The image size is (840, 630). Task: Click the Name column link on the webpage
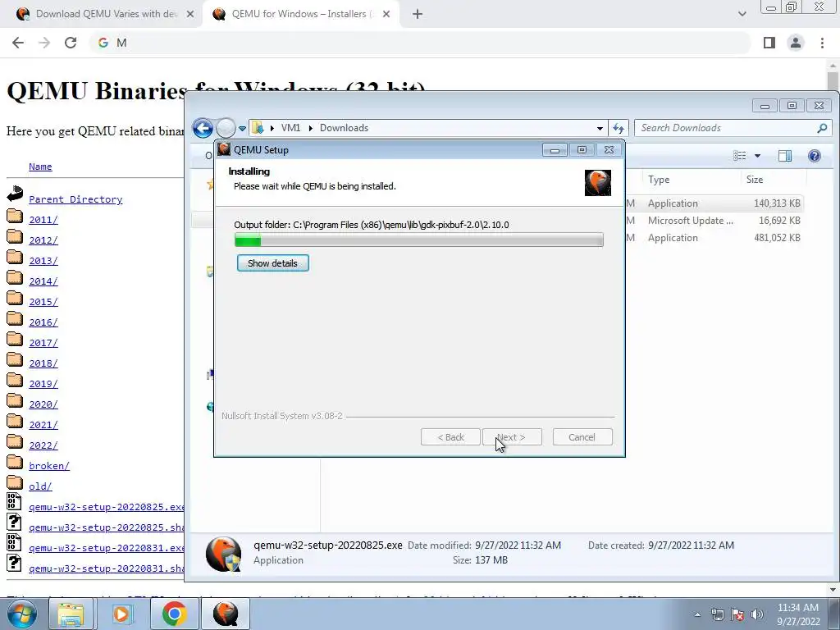pyautogui.click(x=40, y=167)
